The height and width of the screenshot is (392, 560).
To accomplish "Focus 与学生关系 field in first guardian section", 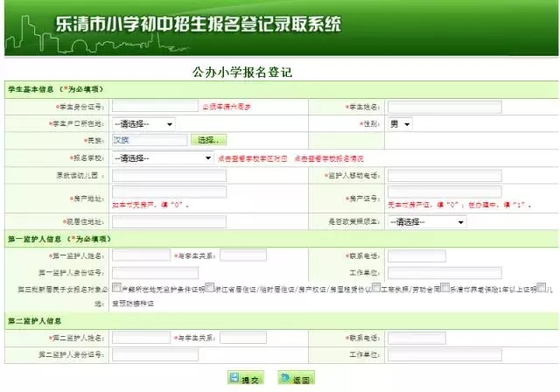I will pos(243,255).
